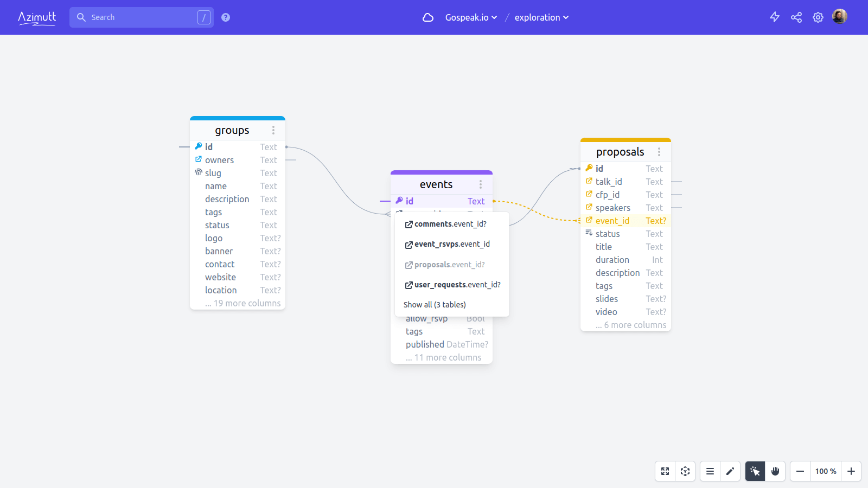This screenshot has height=488, width=868.
Task: Click the pencil edit icon
Action: [730, 471]
